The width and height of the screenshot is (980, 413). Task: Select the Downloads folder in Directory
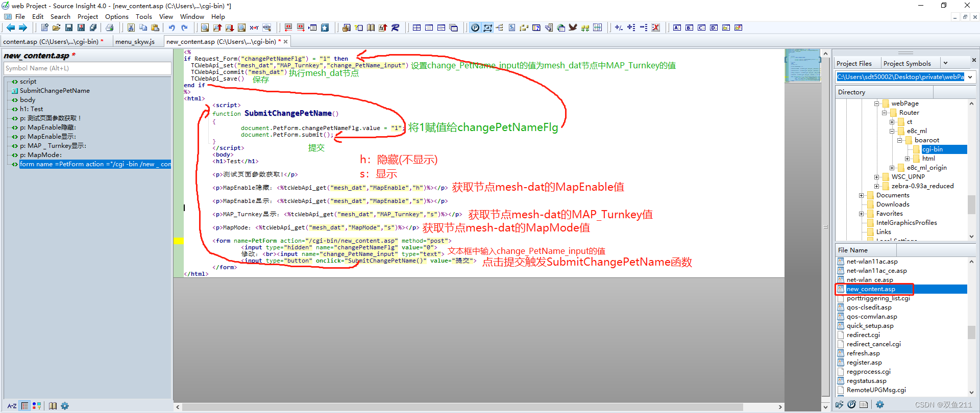pos(893,204)
